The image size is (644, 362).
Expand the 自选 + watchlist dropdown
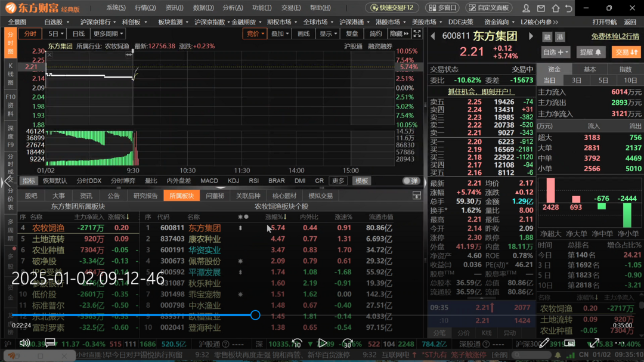pos(556,52)
